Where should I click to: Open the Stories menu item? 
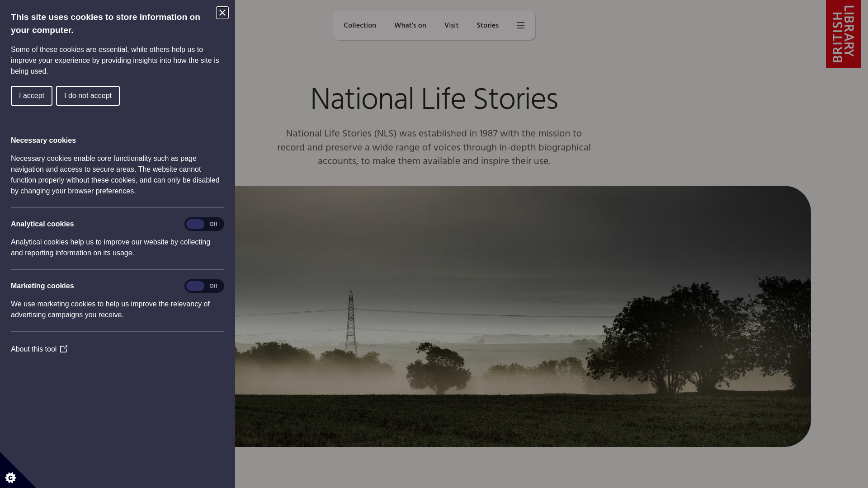click(487, 25)
